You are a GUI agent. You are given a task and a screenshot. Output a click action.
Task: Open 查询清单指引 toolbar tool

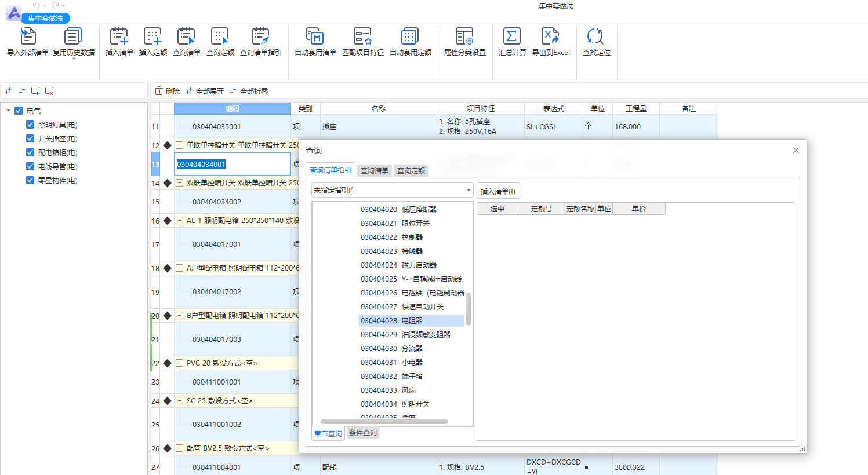(261, 42)
